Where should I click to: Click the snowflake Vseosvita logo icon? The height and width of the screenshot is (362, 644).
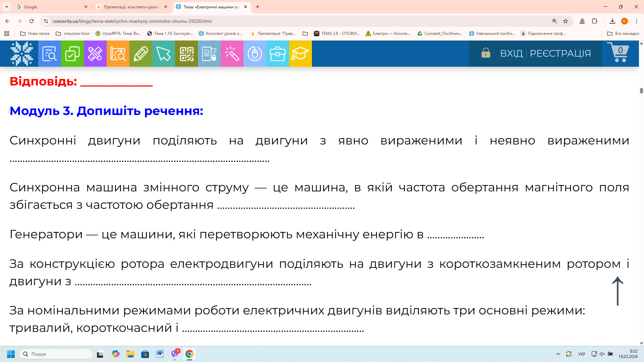point(22,54)
